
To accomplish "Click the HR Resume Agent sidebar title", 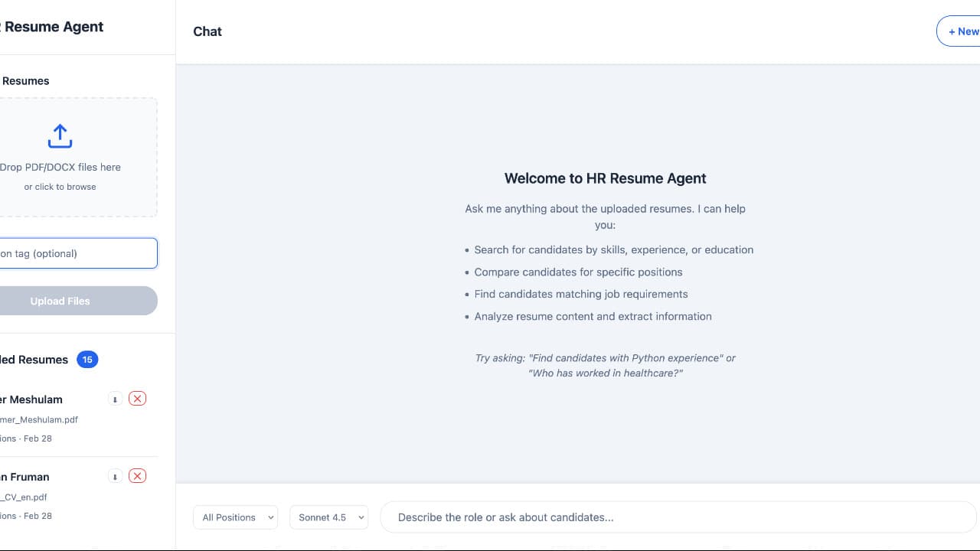I will click(51, 27).
